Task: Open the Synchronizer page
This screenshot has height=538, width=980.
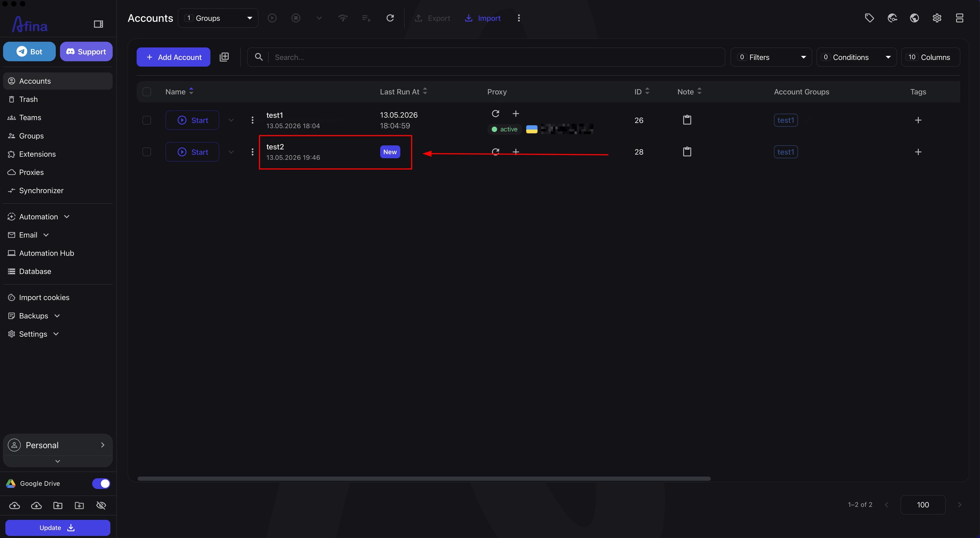Action: (57, 191)
